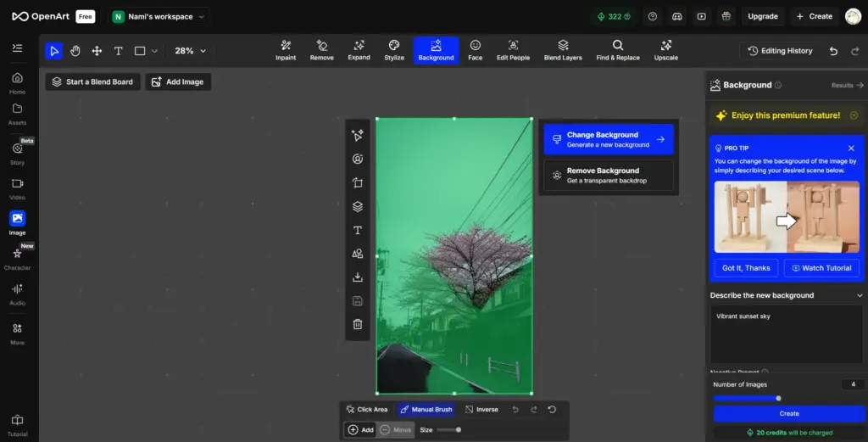Click the undo arrow beside Editing History

tap(833, 51)
